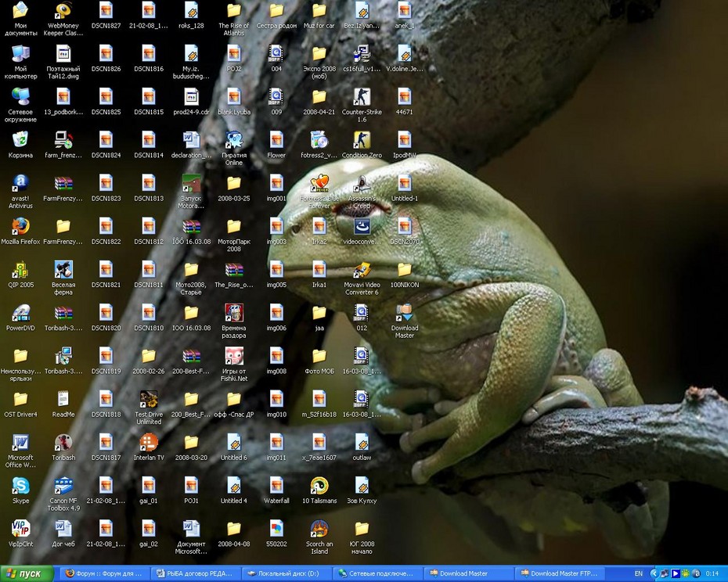Open Сетевое окружение on the desktop
This screenshot has height=582, width=728.
click(x=20, y=106)
